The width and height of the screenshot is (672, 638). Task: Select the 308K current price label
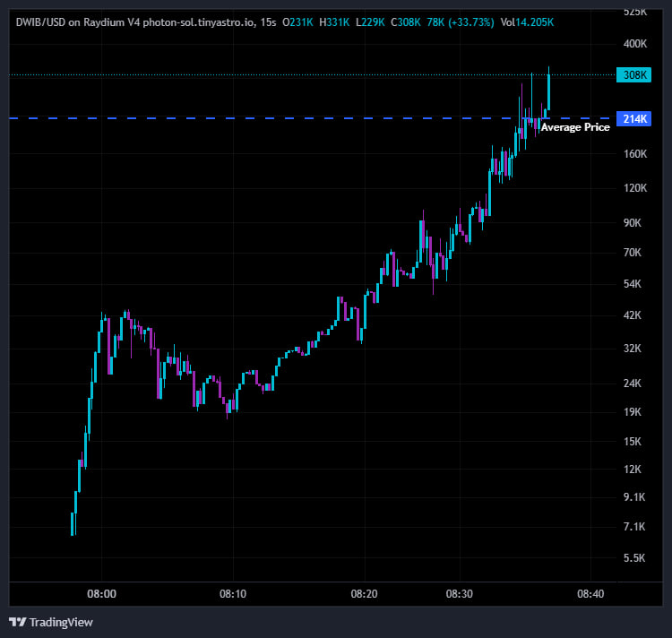[633, 75]
